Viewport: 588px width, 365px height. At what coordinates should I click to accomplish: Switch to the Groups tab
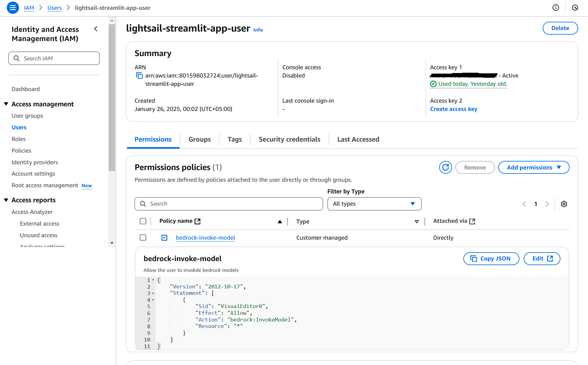click(199, 139)
